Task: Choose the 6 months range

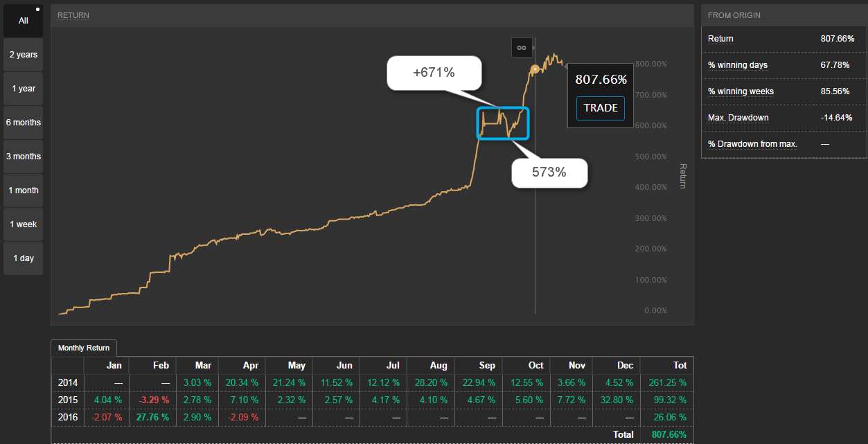Action: pyautogui.click(x=24, y=123)
